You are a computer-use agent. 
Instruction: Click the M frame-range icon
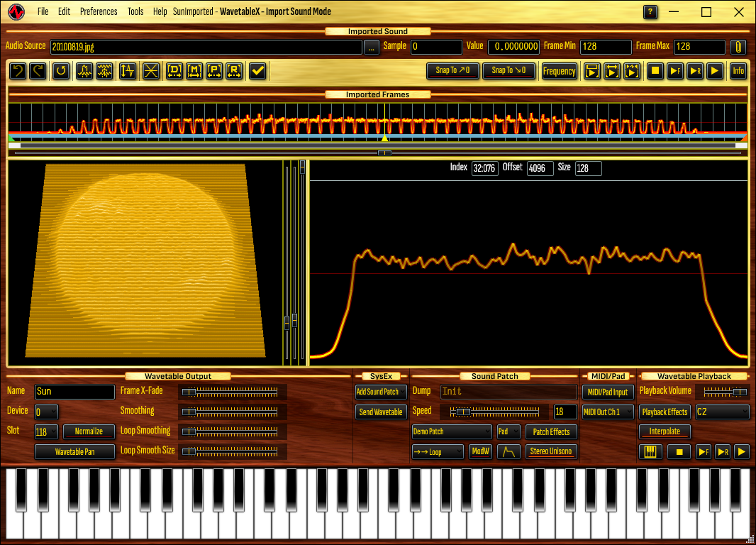(x=194, y=71)
